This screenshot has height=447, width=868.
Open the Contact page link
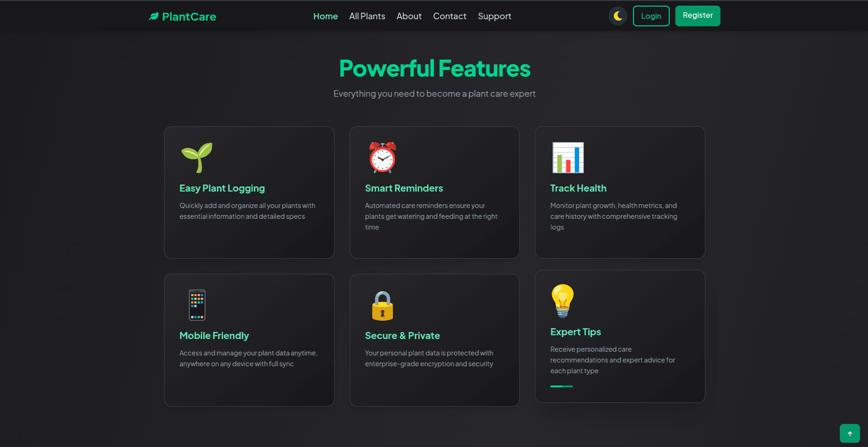click(x=449, y=16)
